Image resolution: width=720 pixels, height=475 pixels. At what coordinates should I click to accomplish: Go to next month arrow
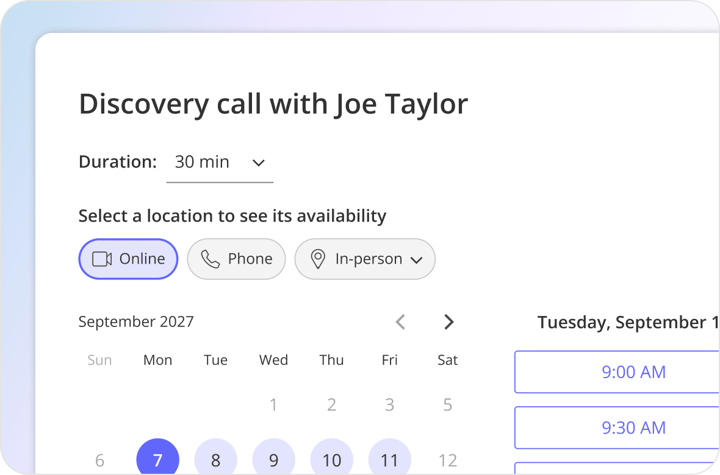[x=449, y=322]
